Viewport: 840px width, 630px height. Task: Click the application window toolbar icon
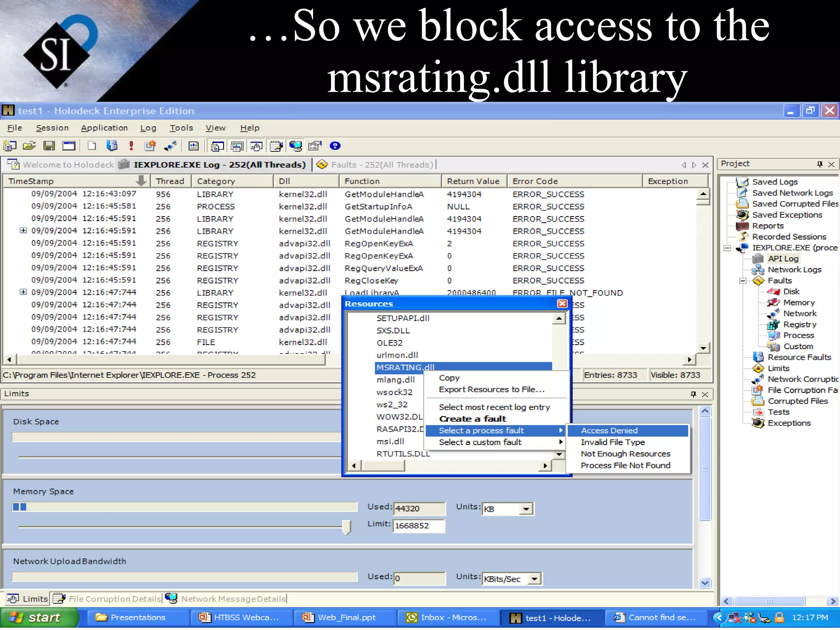click(69, 146)
